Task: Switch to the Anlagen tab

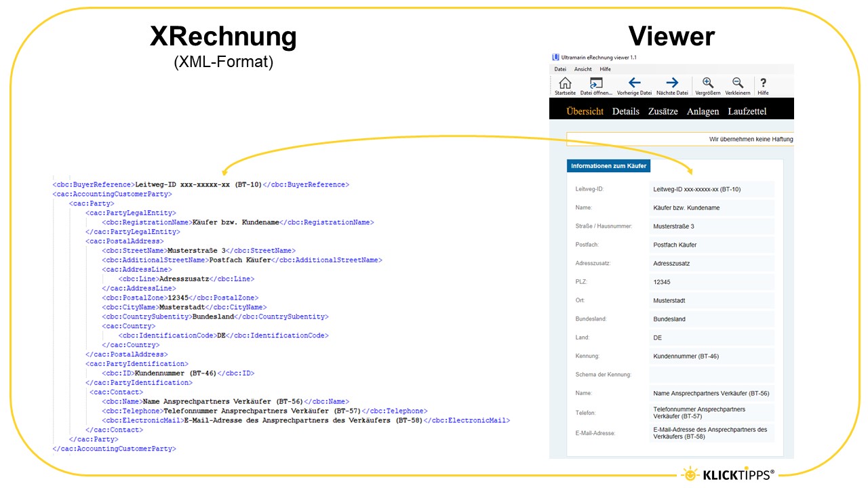Action: tap(703, 111)
